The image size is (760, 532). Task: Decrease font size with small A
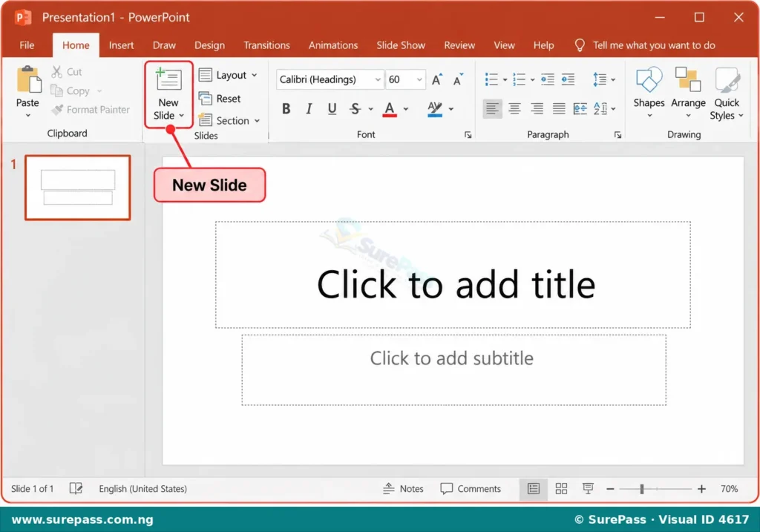458,79
